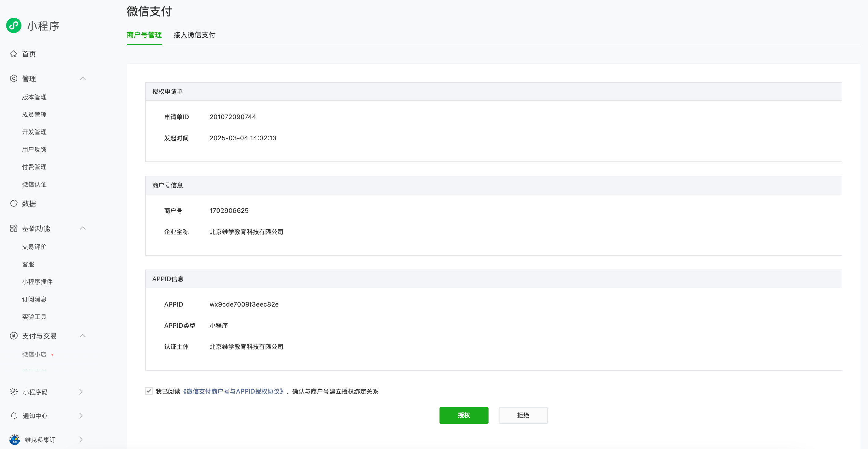Open 数据 in the sidebar

coord(29,203)
